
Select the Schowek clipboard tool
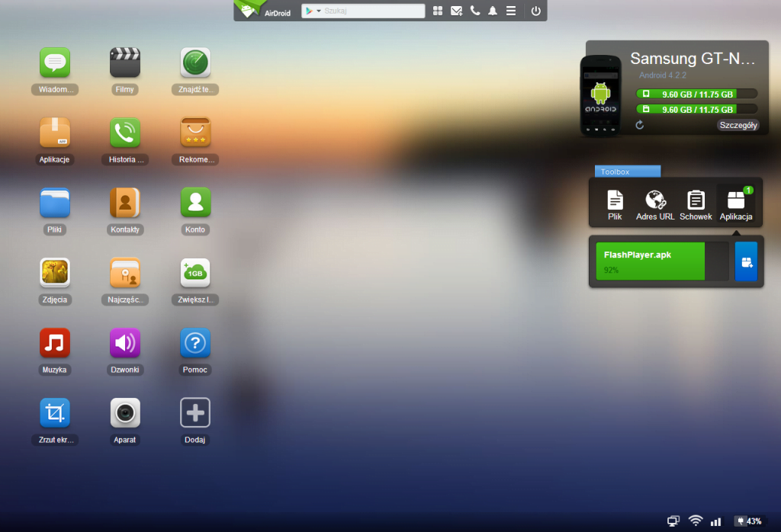click(696, 205)
